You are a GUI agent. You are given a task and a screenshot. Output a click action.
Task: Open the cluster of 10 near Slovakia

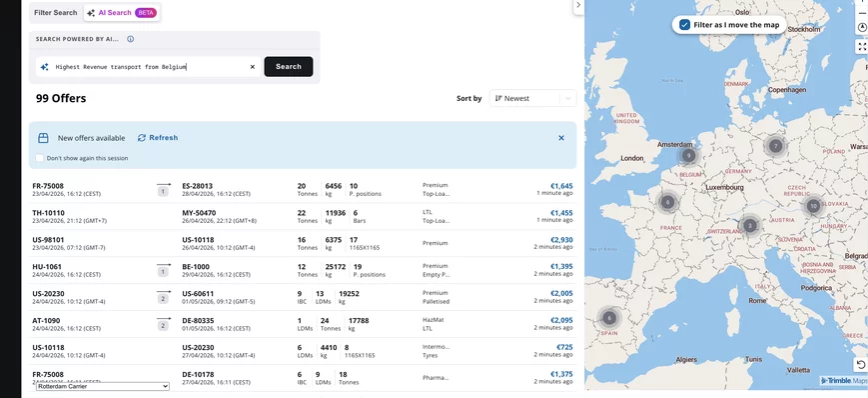(813, 206)
